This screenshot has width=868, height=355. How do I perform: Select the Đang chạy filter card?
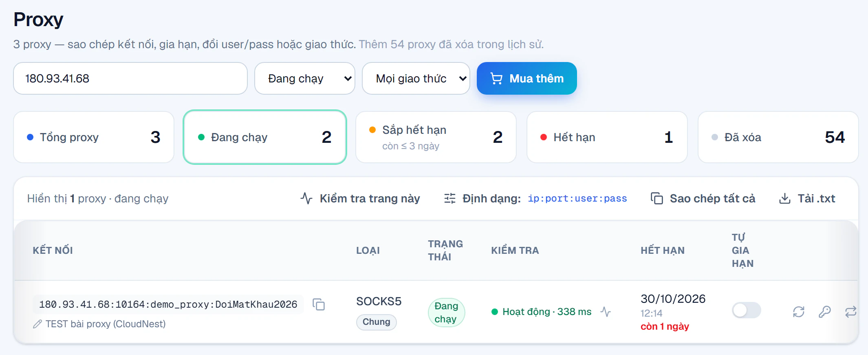pyautogui.click(x=265, y=137)
